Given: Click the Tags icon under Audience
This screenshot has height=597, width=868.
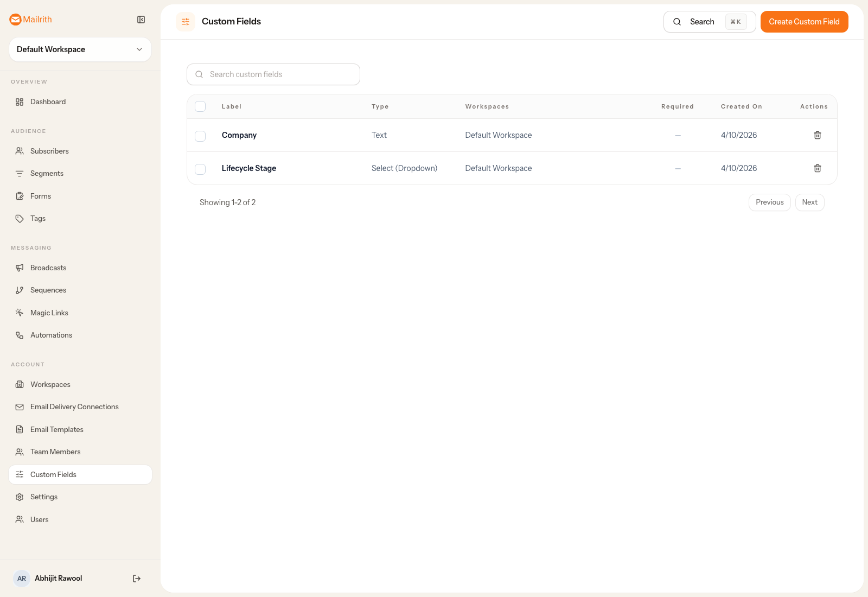Looking at the screenshot, I should pyautogui.click(x=20, y=218).
